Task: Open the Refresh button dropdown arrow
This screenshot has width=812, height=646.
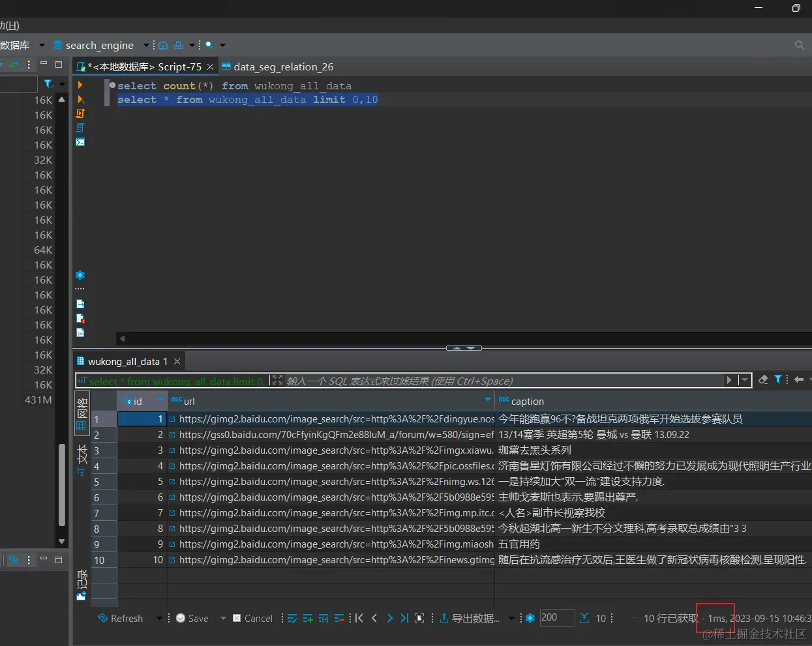Action: [x=158, y=618]
